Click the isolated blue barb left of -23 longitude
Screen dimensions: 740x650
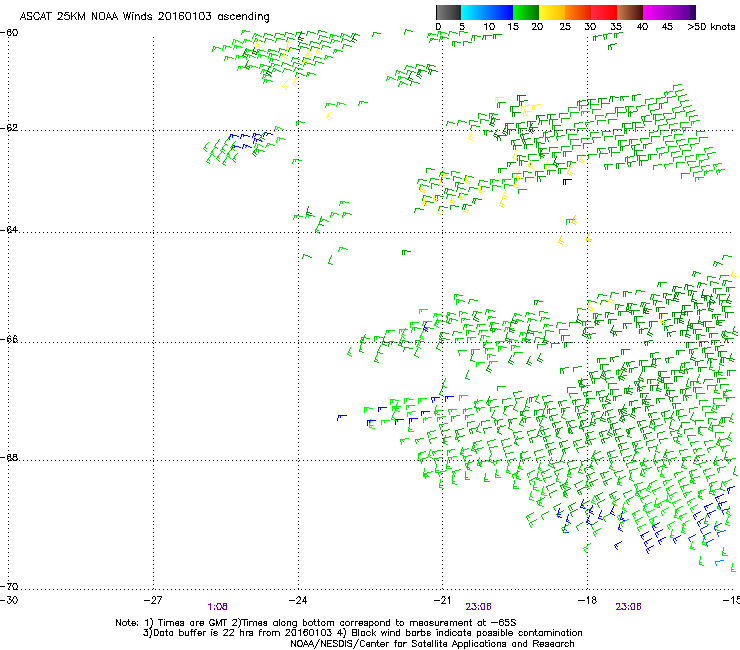pyautogui.click(x=342, y=417)
